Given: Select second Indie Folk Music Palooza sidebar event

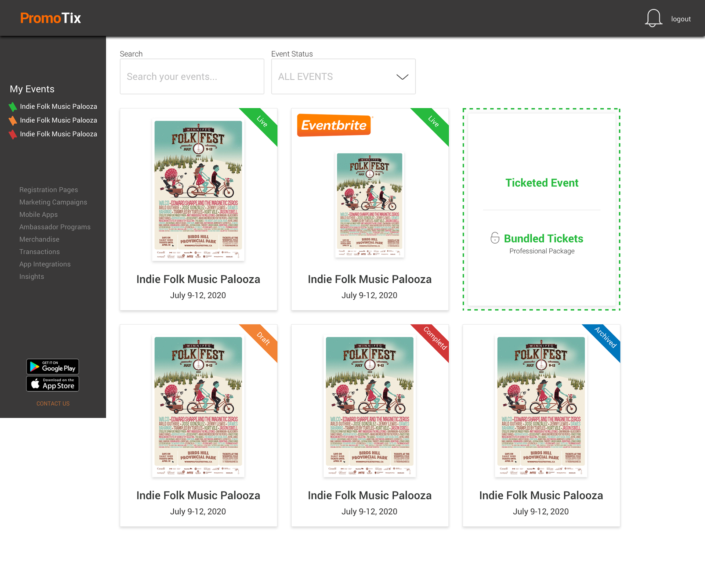Looking at the screenshot, I should coord(58,120).
